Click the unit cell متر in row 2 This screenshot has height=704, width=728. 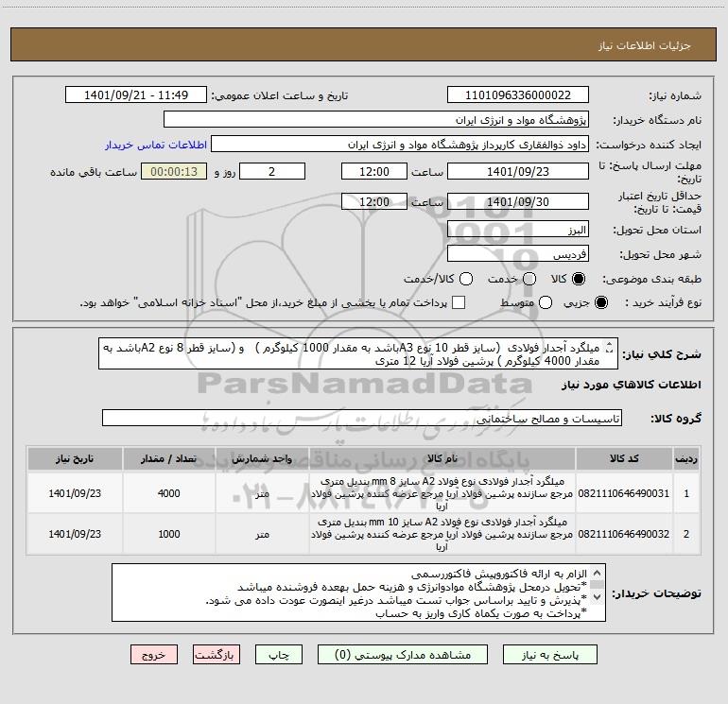[x=262, y=534]
